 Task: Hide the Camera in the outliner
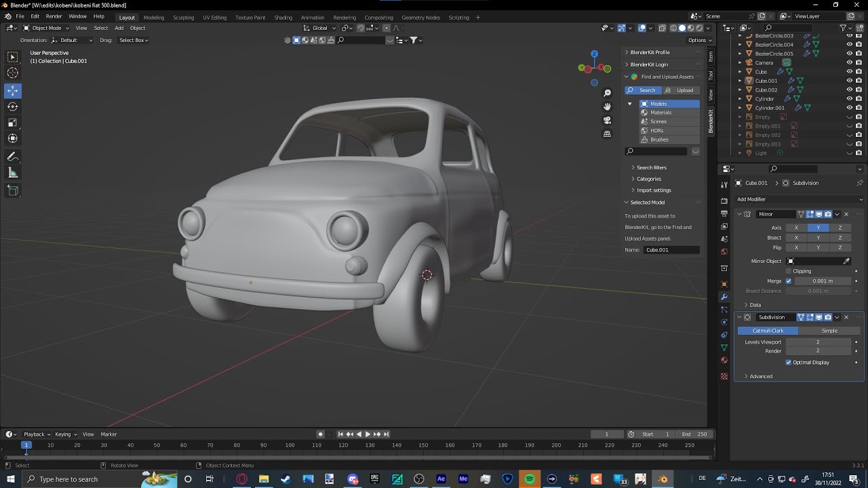pyautogui.click(x=850, y=62)
